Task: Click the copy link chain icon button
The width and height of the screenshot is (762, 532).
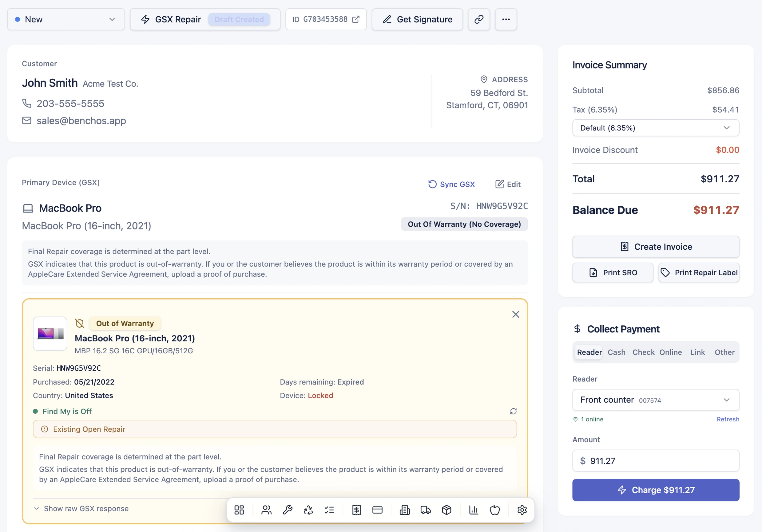Action: 478,19
